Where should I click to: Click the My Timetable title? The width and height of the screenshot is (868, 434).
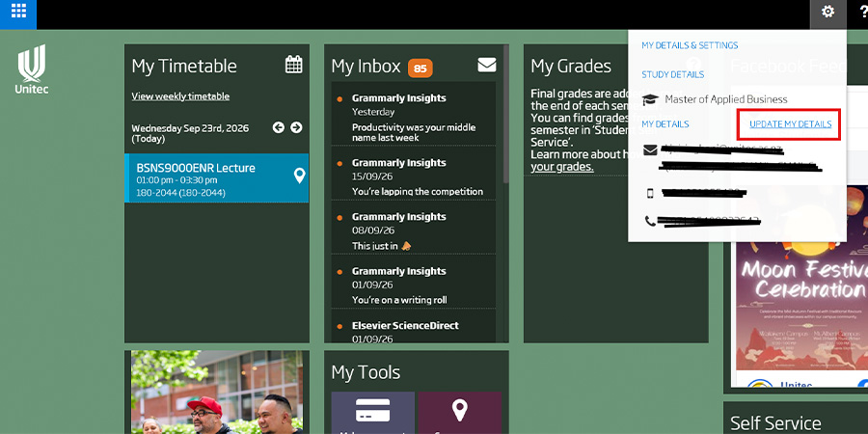[x=184, y=66]
